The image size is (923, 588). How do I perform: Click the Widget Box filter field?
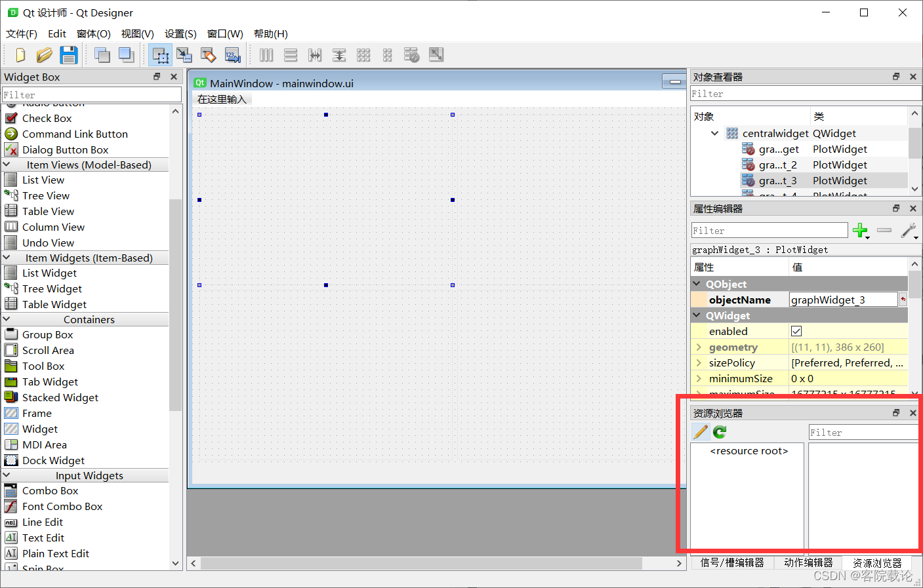(92, 95)
